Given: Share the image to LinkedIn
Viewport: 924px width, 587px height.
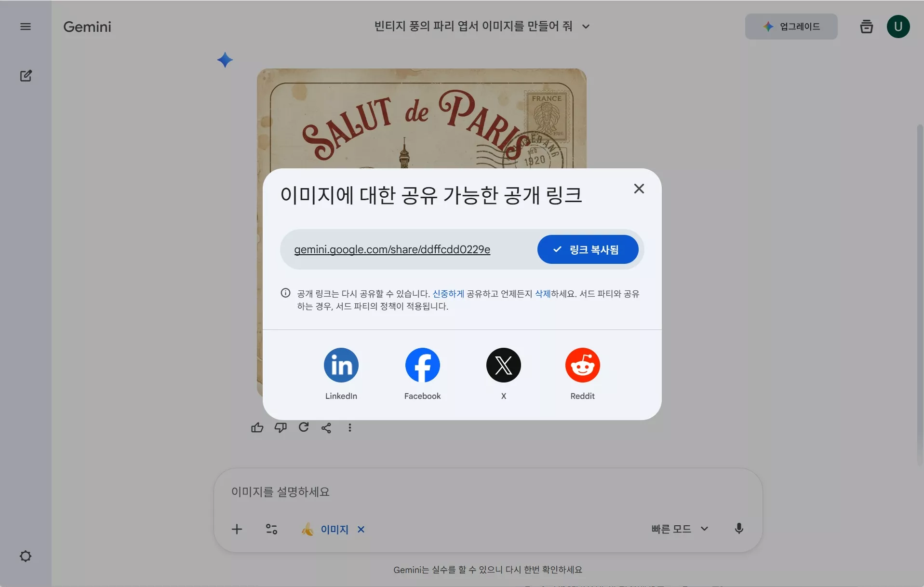Looking at the screenshot, I should (341, 365).
